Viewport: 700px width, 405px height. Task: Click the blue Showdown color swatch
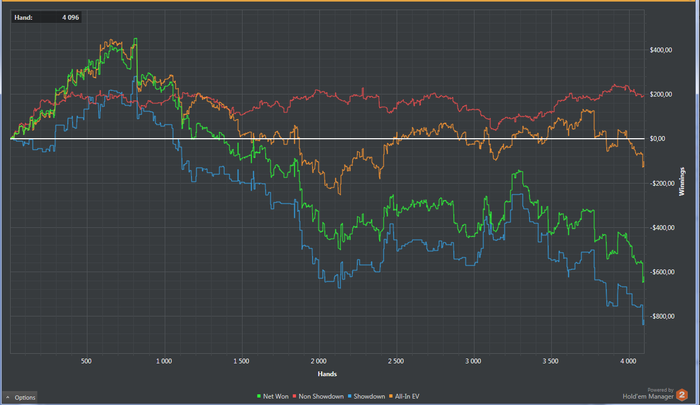(350, 396)
